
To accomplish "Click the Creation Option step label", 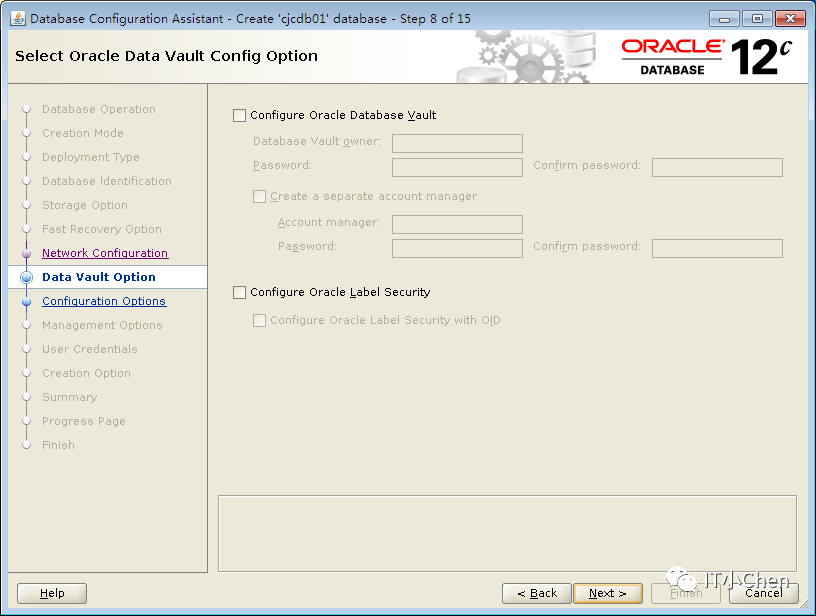I will pos(86,373).
